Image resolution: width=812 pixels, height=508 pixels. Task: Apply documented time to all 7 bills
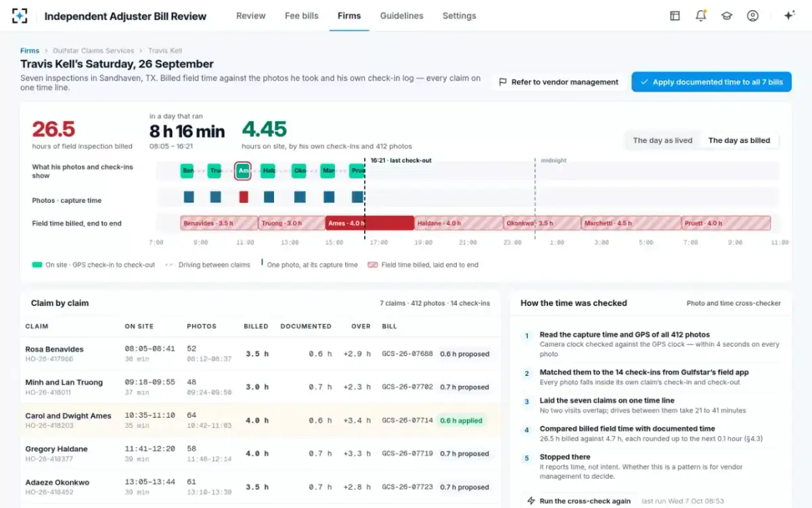pos(711,82)
